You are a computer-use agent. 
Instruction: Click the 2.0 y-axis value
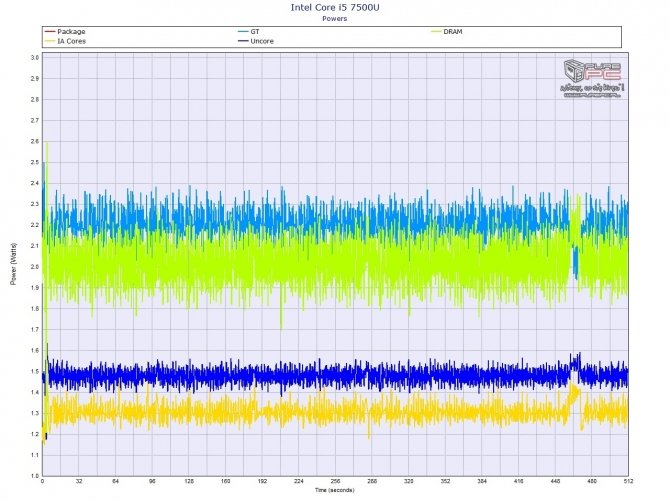pos(35,267)
